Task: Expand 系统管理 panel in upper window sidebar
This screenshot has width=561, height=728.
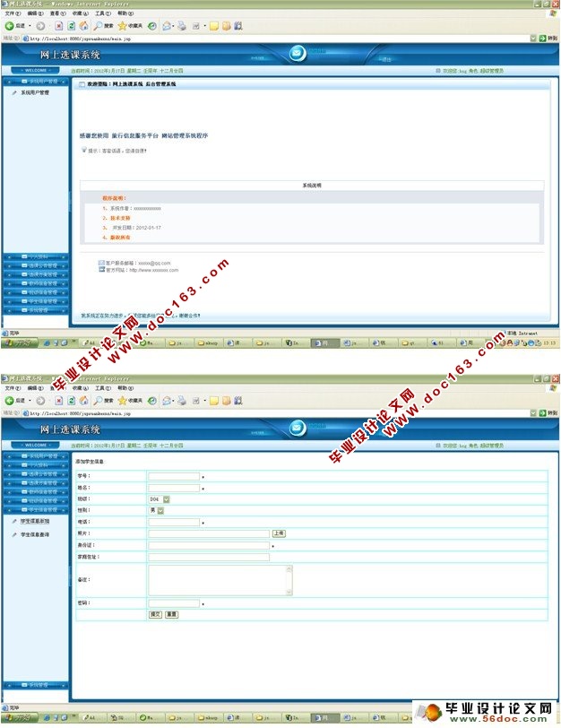Action: pyautogui.click(x=36, y=310)
